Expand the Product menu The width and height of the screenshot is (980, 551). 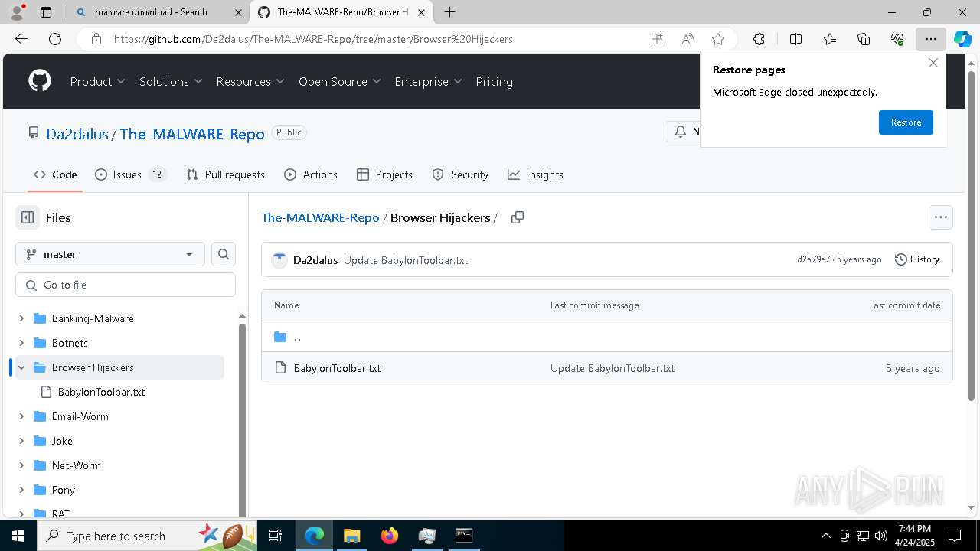coord(98,81)
